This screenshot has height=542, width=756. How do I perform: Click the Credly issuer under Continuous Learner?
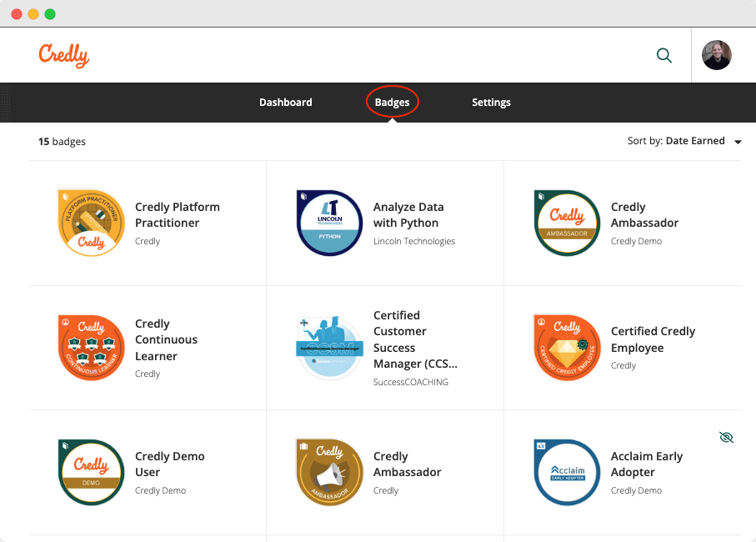point(148,374)
